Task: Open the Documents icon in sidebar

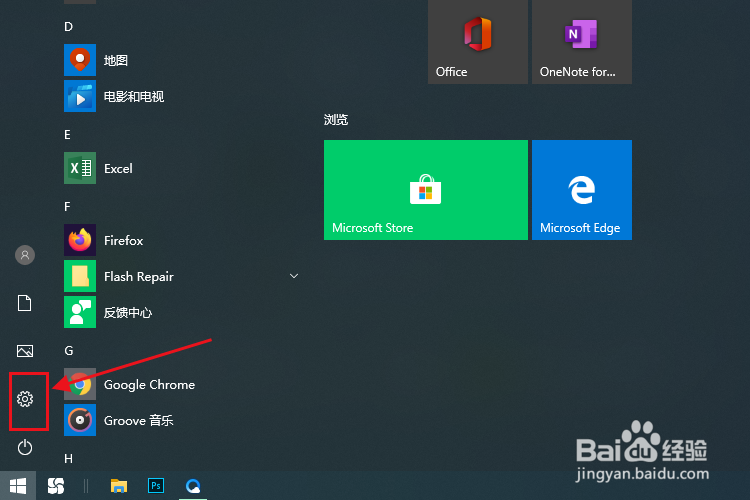Action: click(24, 303)
